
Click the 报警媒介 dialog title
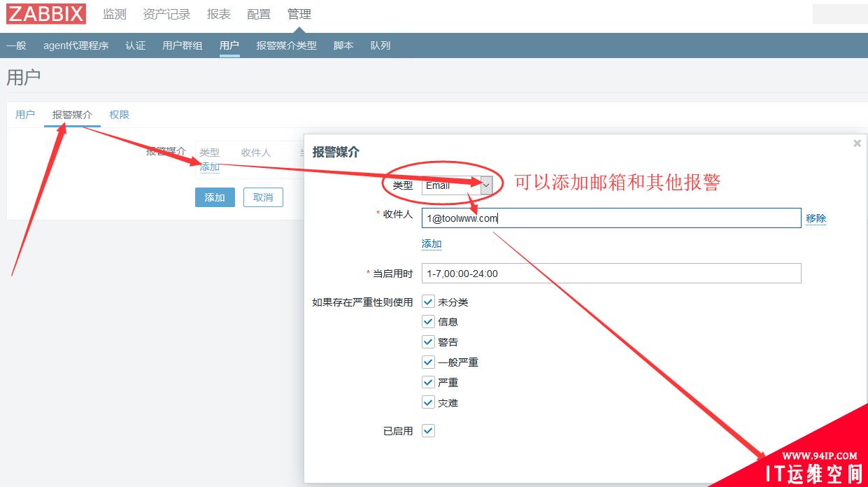tap(336, 152)
